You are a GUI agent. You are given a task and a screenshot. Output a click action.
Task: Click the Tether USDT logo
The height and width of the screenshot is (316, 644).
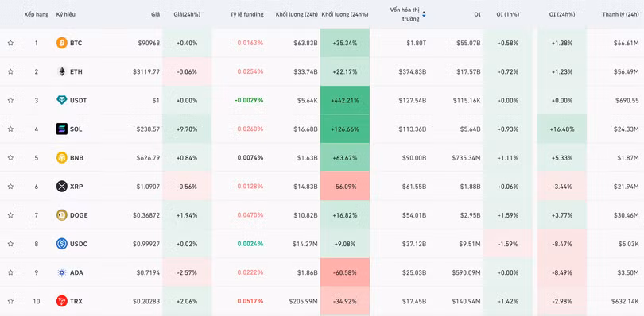click(61, 100)
